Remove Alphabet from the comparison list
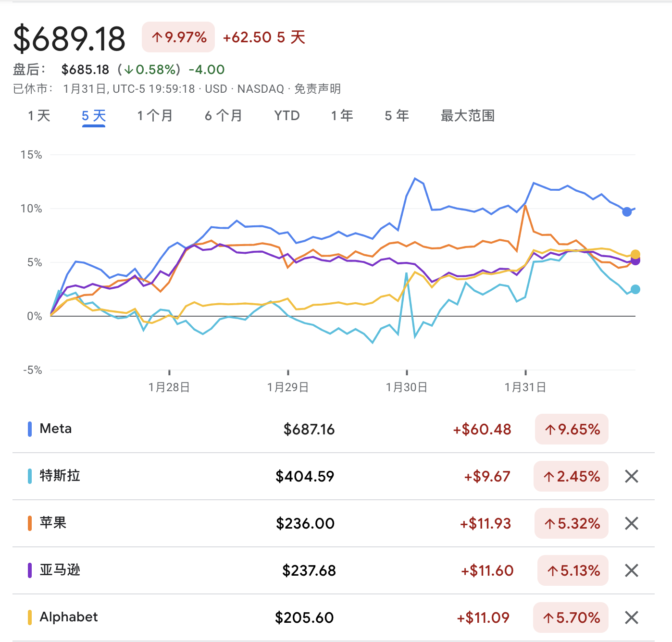The width and height of the screenshot is (672, 642). (x=633, y=617)
